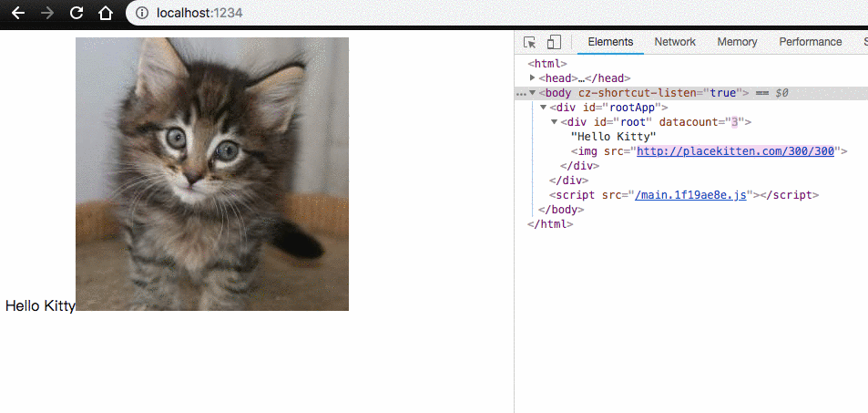Select the script element row

(684, 195)
